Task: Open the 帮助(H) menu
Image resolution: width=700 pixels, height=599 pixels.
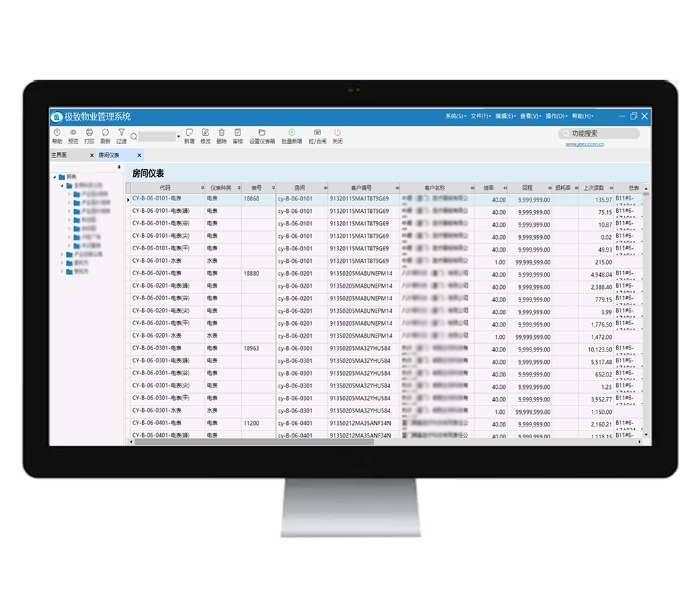Action: [x=583, y=116]
